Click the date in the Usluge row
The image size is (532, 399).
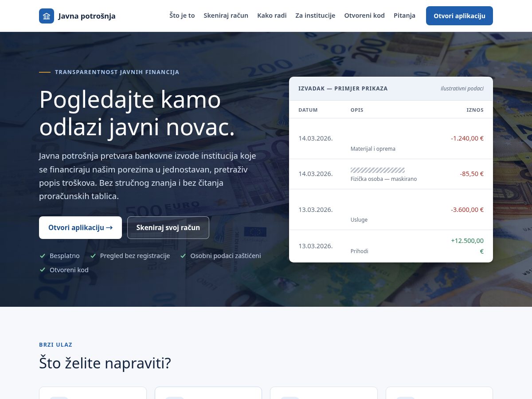pos(316,210)
